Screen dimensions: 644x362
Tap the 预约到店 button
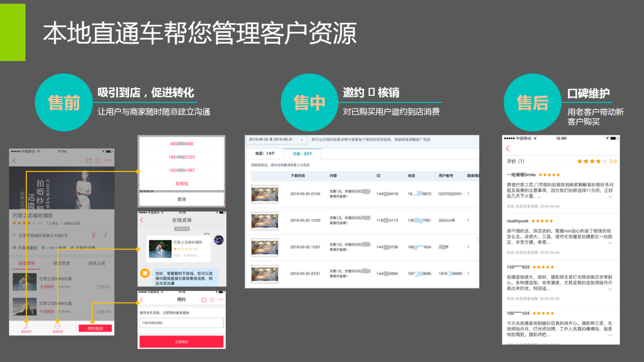point(95,328)
